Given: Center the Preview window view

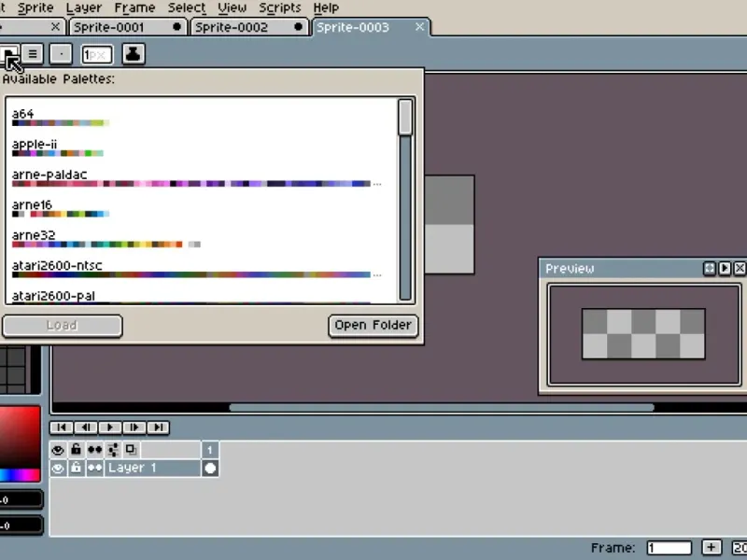Looking at the screenshot, I should click(x=710, y=269).
